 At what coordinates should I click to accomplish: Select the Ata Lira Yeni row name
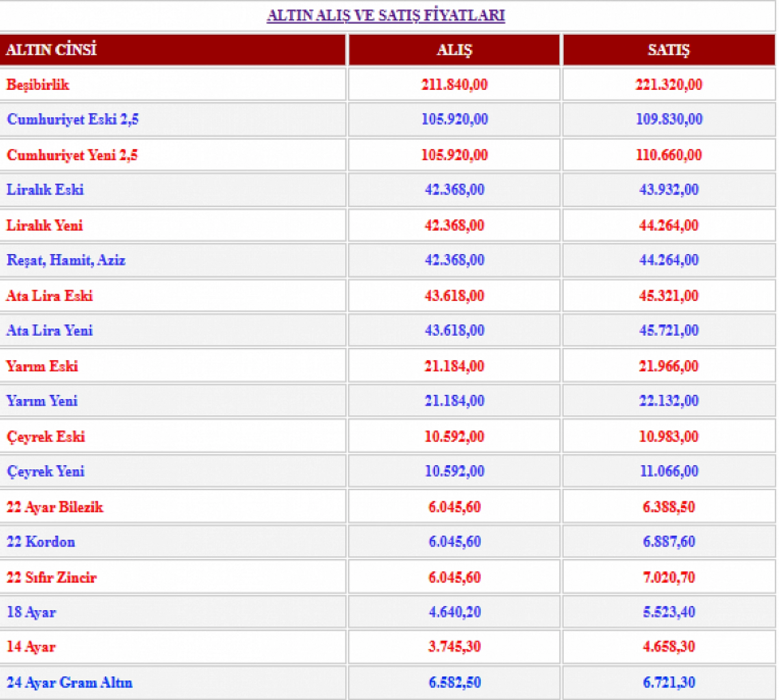[50, 331]
